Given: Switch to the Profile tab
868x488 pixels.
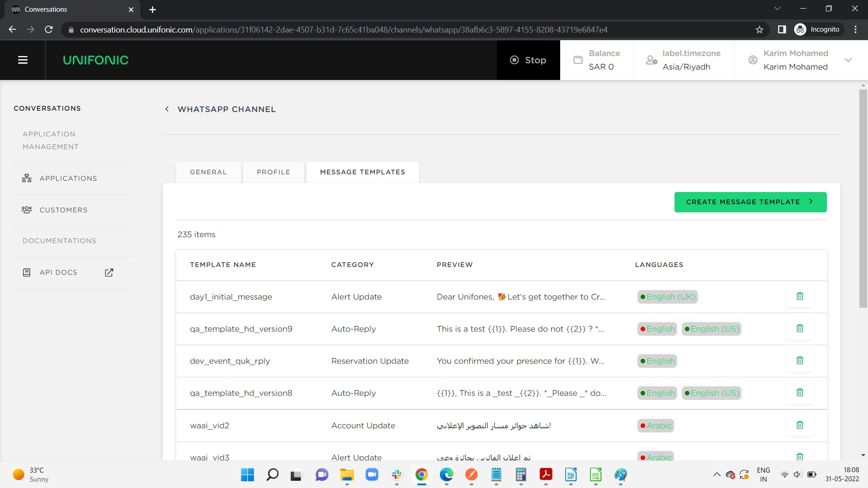Looking at the screenshot, I should pos(273,172).
